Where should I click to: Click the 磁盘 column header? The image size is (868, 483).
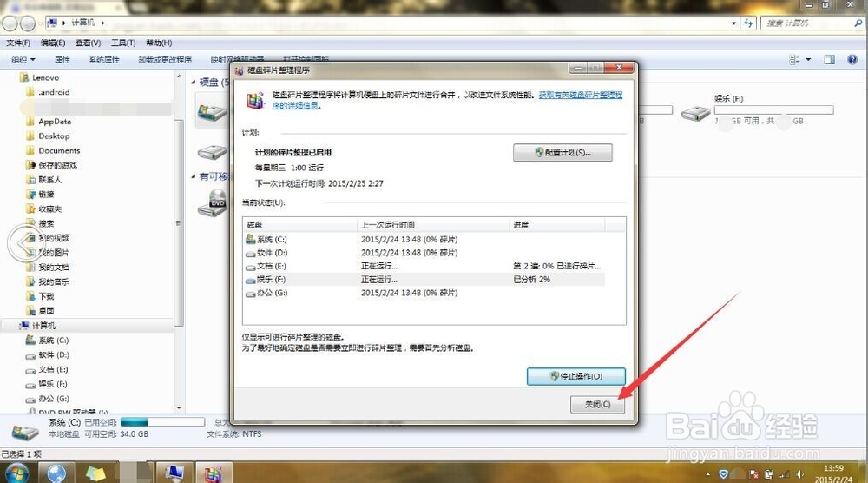point(300,225)
